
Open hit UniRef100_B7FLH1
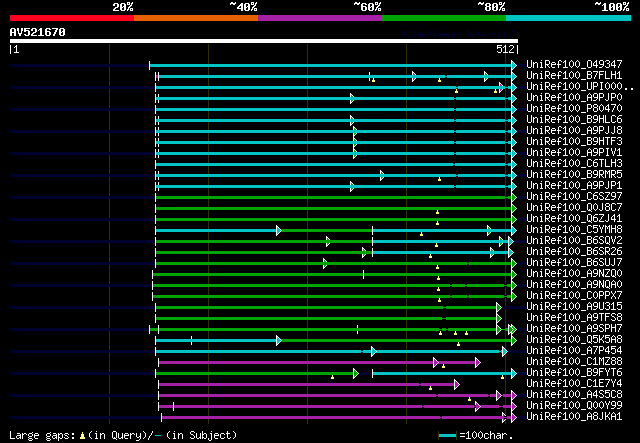click(x=574, y=75)
